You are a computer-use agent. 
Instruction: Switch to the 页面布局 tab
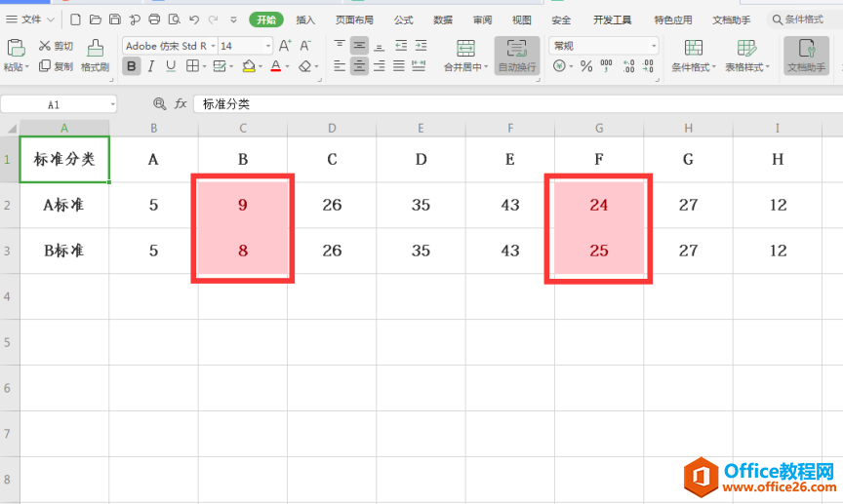354,19
